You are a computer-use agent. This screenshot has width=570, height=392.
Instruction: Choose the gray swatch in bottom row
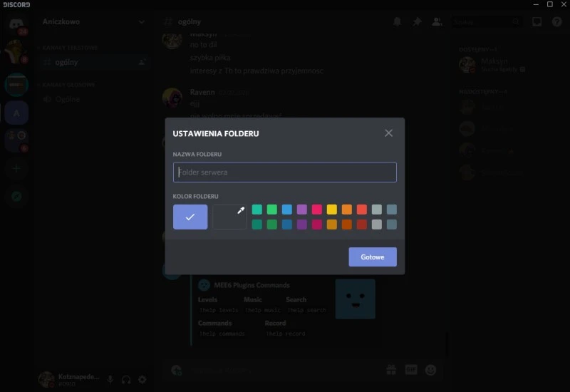point(377,225)
